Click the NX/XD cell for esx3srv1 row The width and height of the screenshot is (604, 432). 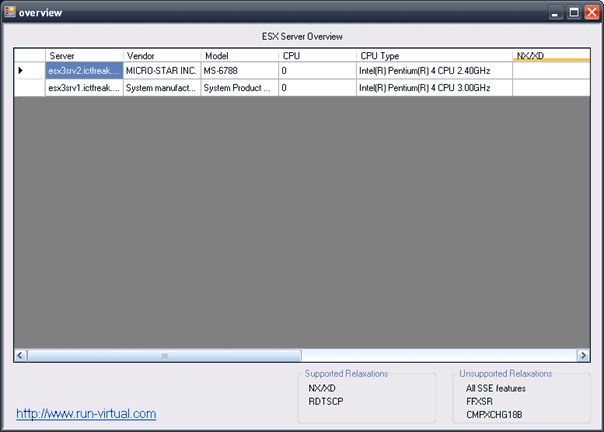[x=551, y=88]
